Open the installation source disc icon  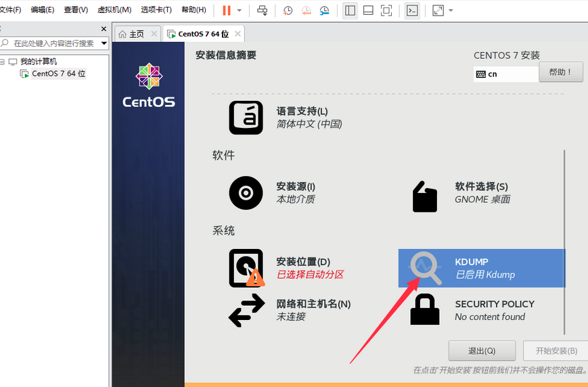click(246, 193)
